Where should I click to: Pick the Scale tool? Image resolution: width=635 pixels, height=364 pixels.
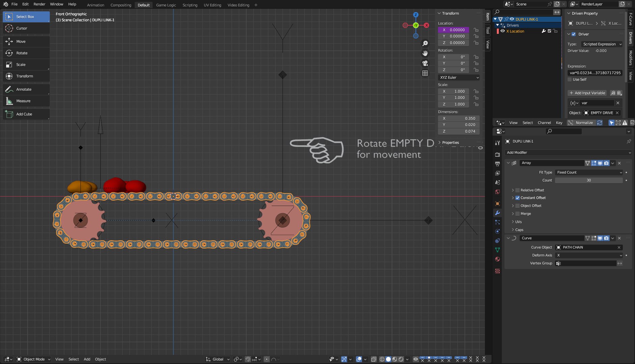(x=26, y=64)
